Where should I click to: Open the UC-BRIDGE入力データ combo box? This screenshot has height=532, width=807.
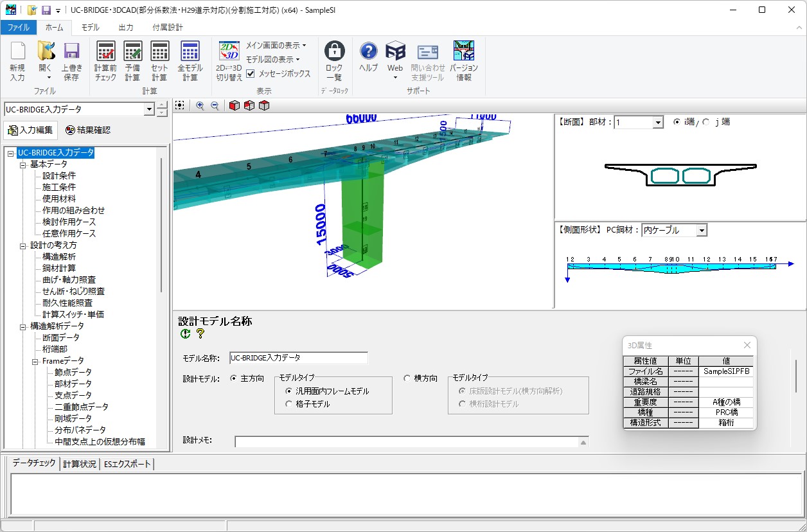[149, 109]
